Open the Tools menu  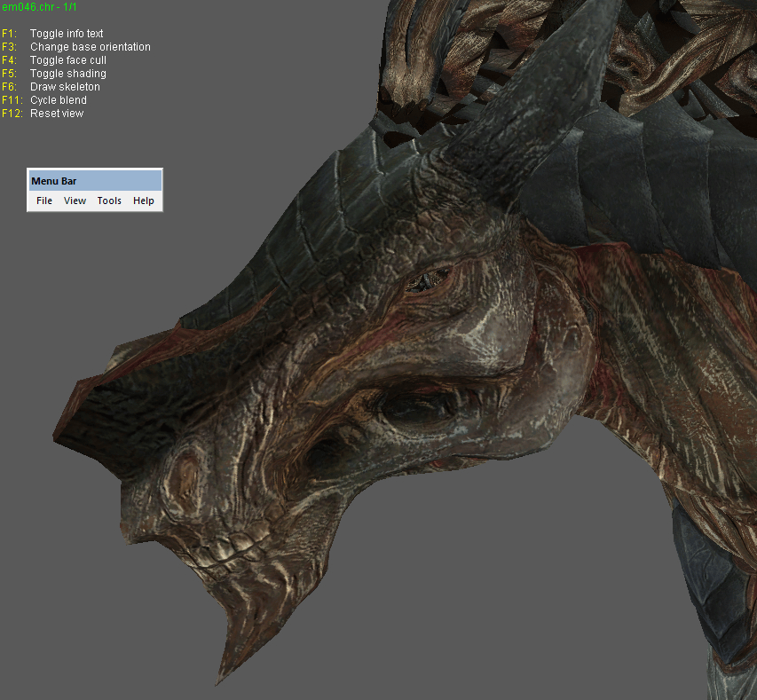[x=109, y=201]
